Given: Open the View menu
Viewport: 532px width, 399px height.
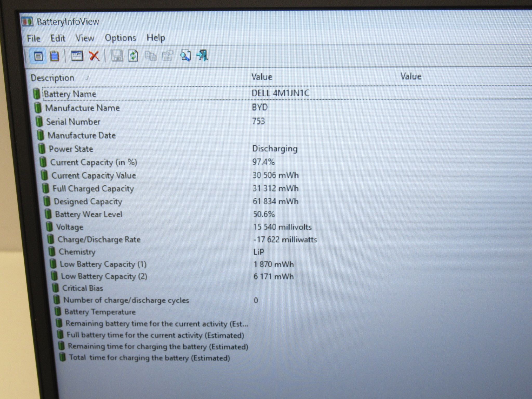Looking at the screenshot, I should click(85, 38).
